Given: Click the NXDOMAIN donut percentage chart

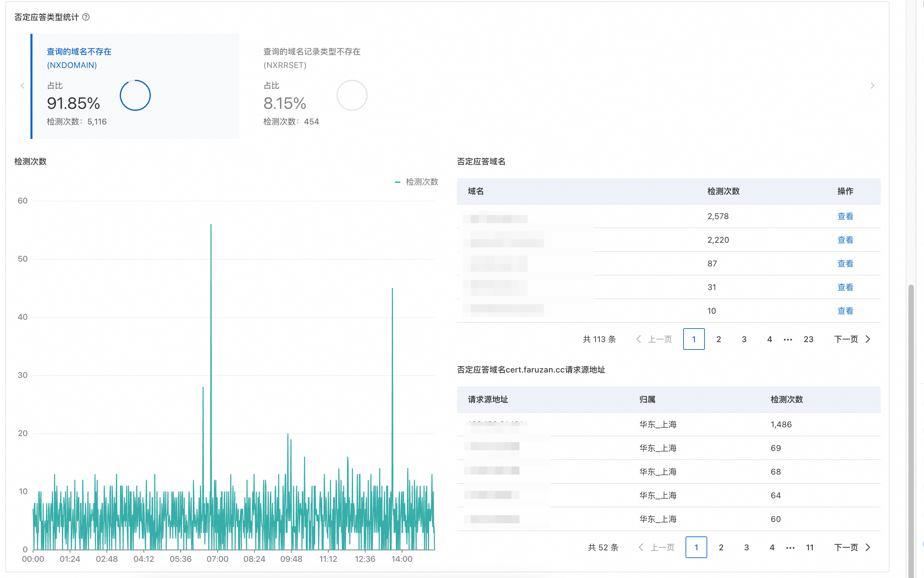Looking at the screenshot, I should [x=135, y=95].
